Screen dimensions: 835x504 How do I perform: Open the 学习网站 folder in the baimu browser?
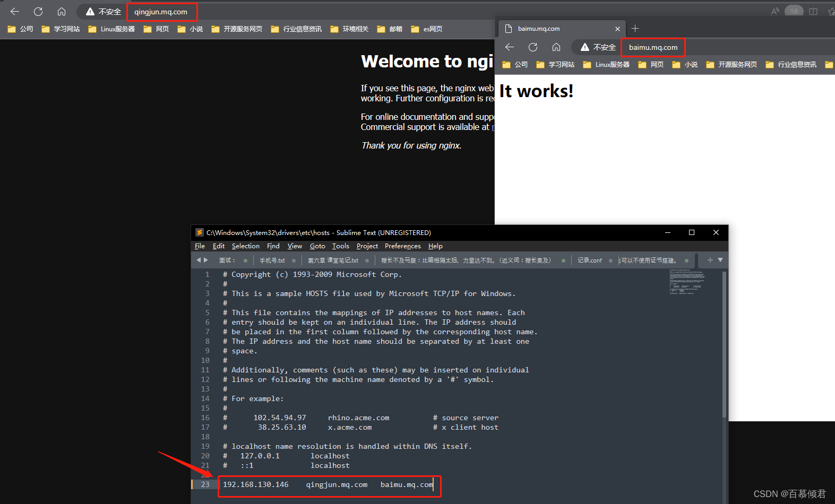pyautogui.click(x=555, y=65)
